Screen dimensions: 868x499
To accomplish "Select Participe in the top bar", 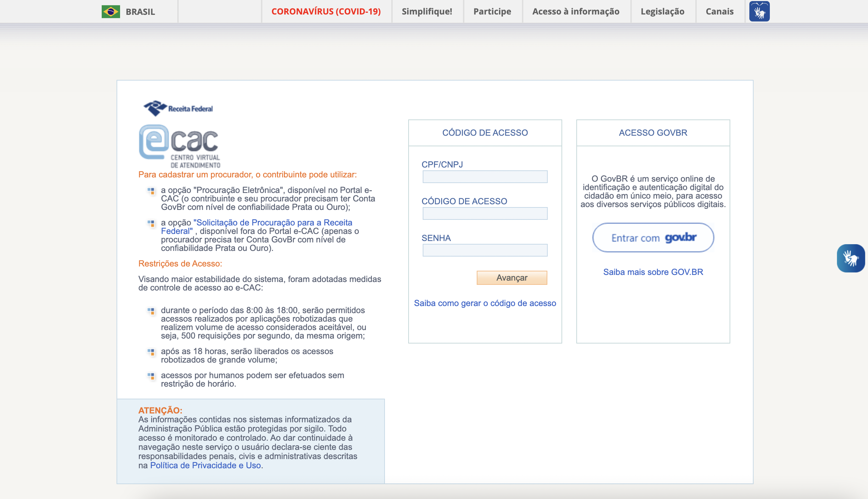I will point(492,12).
